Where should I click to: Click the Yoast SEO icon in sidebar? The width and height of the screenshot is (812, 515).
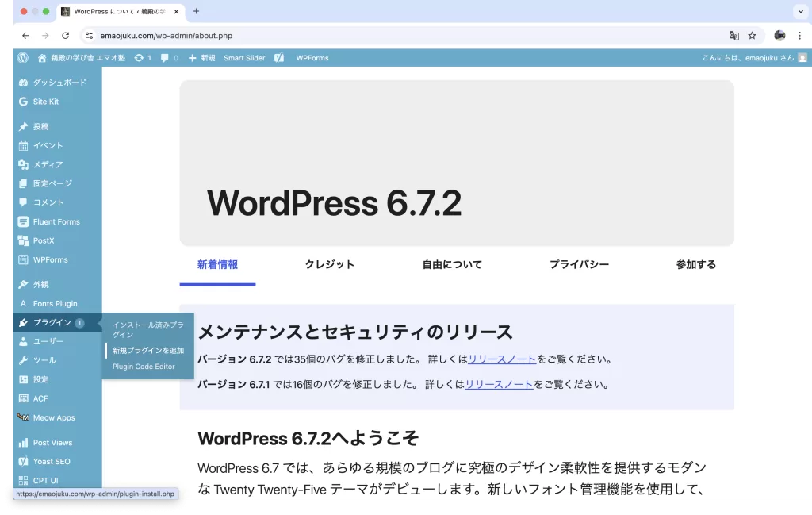[x=23, y=461]
